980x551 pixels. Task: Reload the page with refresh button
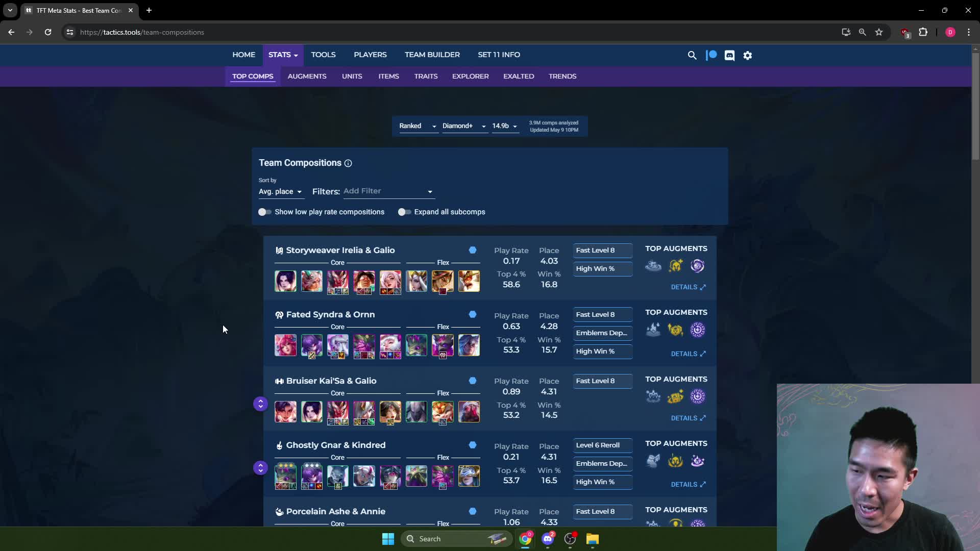pyautogui.click(x=48, y=32)
